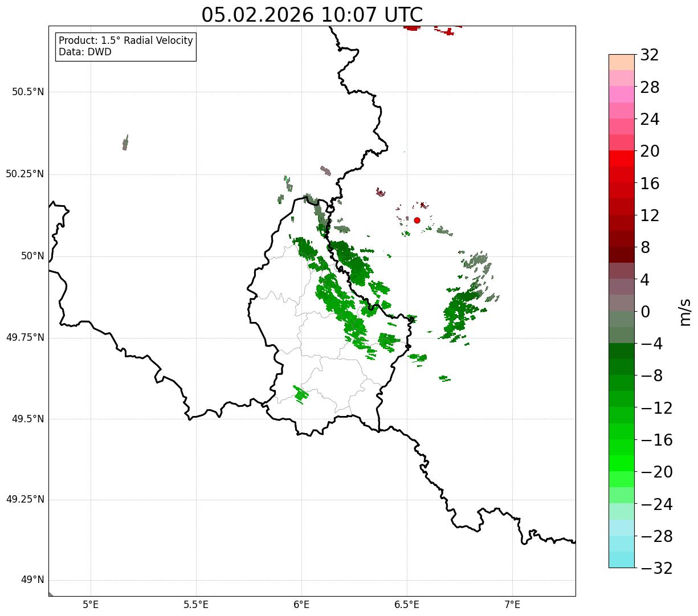The image size is (698, 616).
Task: Click the colorbar tick label '−8'
Action: pyautogui.click(x=651, y=376)
